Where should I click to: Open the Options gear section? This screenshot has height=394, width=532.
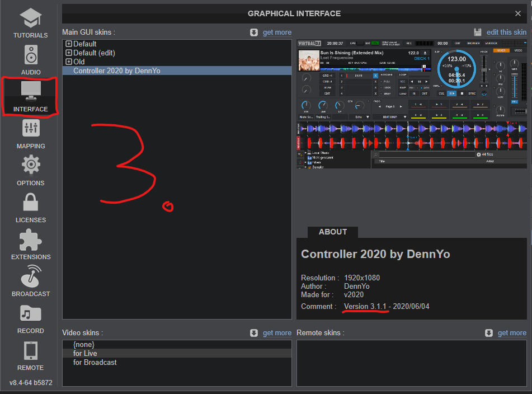tap(31, 171)
